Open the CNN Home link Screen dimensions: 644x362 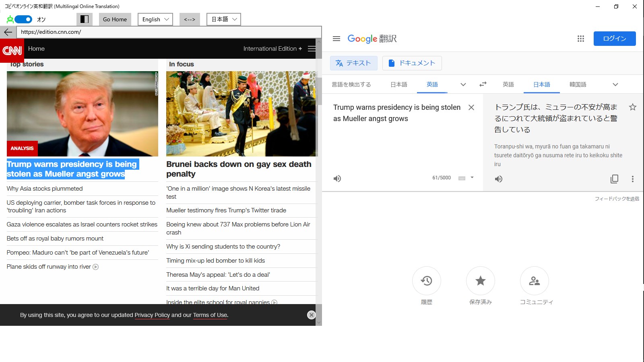click(36, 49)
